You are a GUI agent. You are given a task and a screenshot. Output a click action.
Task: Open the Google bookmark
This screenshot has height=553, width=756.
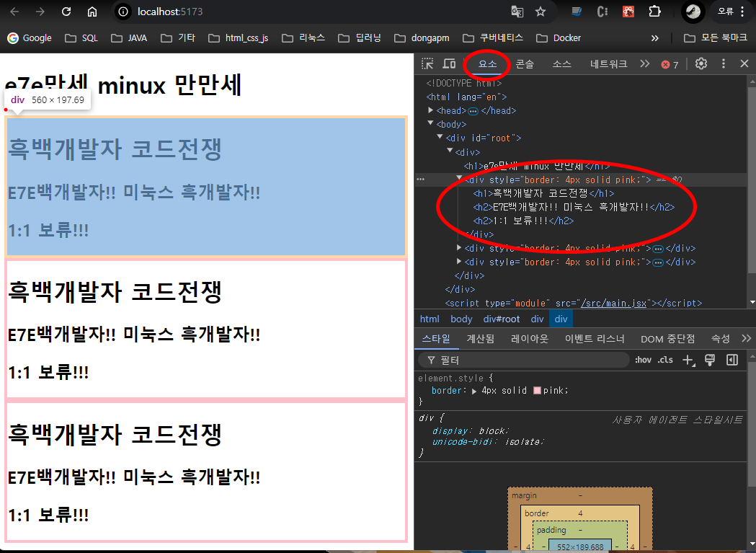[x=30, y=38]
